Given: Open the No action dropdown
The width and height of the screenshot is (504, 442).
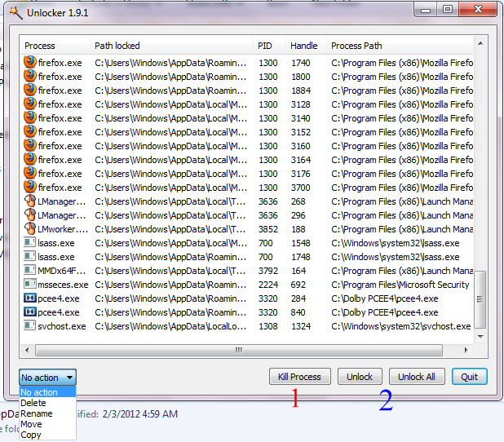Looking at the screenshot, I should pos(47,378).
